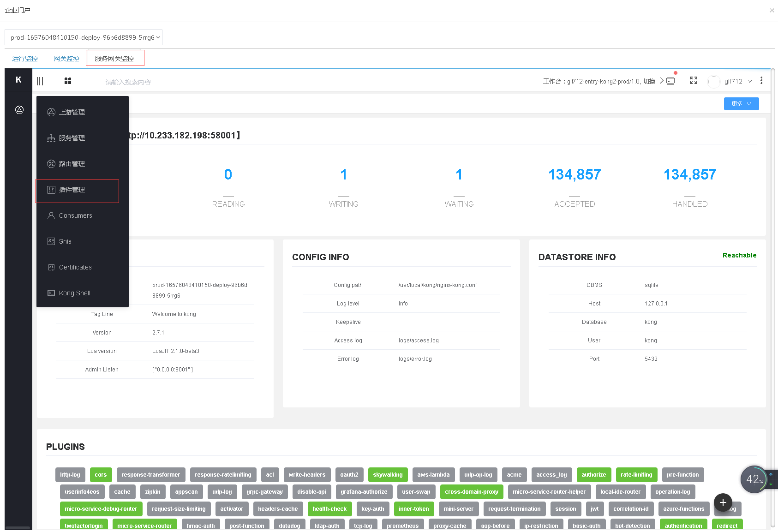
Task: Click the vertical three-dots more options icon
Action: click(x=761, y=81)
